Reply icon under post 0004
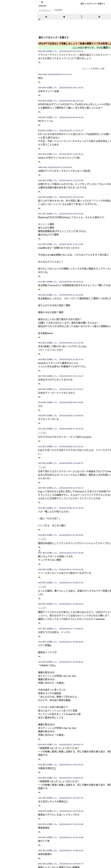 (39, 112)
